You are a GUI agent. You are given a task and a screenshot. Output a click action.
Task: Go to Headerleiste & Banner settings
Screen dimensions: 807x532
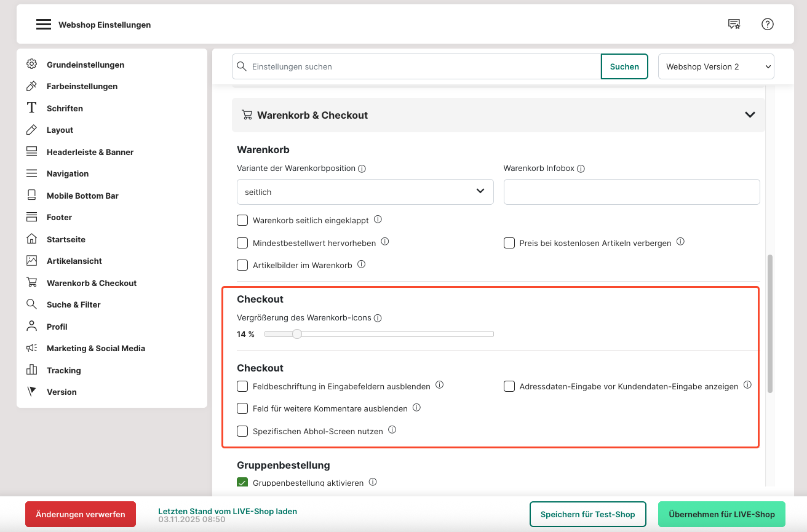(90, 152)
